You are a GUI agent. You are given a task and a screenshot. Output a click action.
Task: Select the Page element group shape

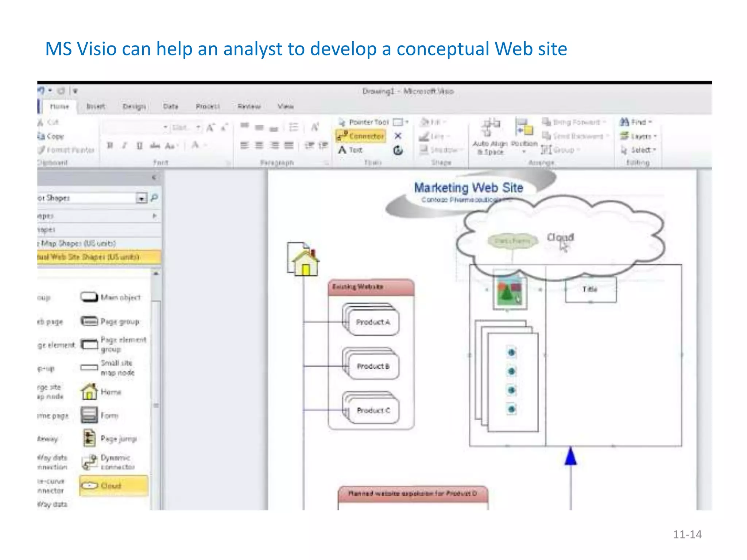pyautogui.click(x=113, y=344)
